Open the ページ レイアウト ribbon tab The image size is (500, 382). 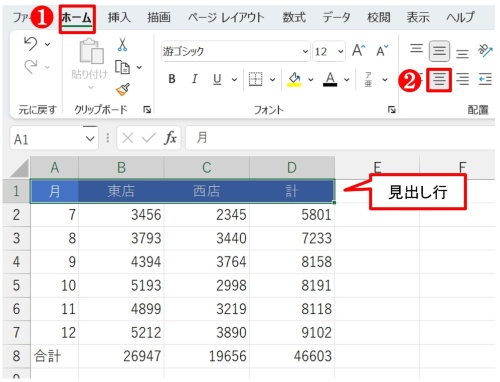[226, 17]
